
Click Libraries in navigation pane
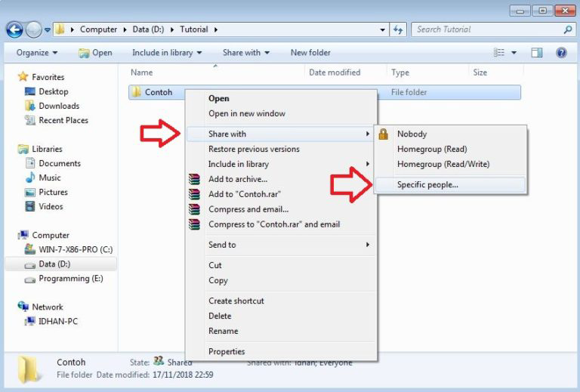(40, 149)
